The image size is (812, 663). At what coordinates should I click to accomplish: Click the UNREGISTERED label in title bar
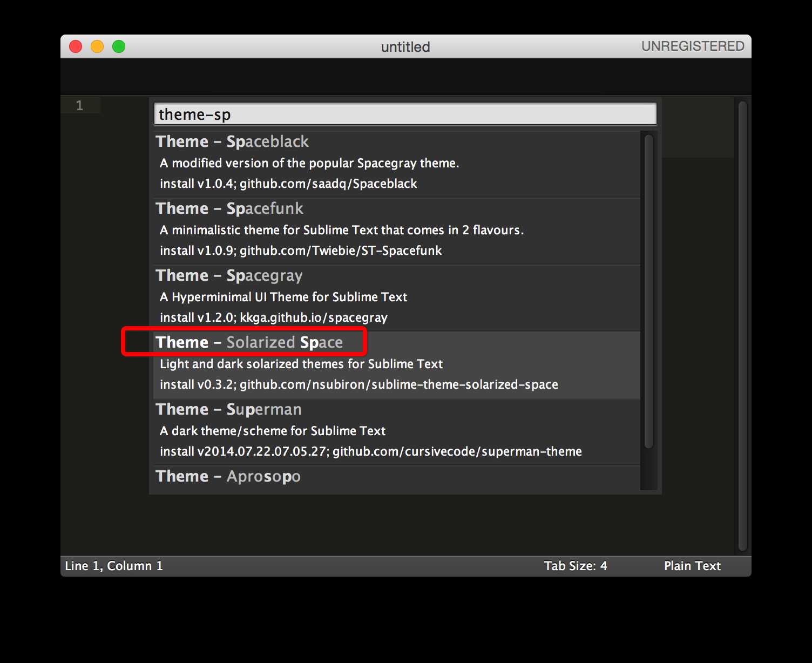point(693,46)
